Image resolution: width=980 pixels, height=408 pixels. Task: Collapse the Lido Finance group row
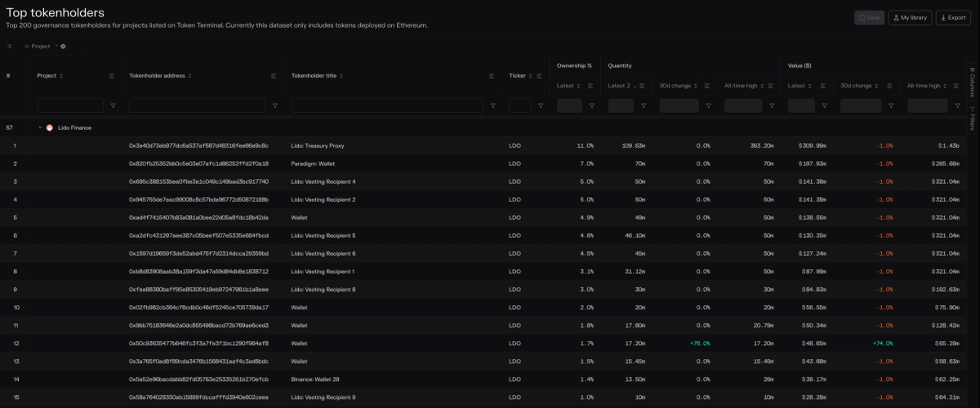[40, 128]
